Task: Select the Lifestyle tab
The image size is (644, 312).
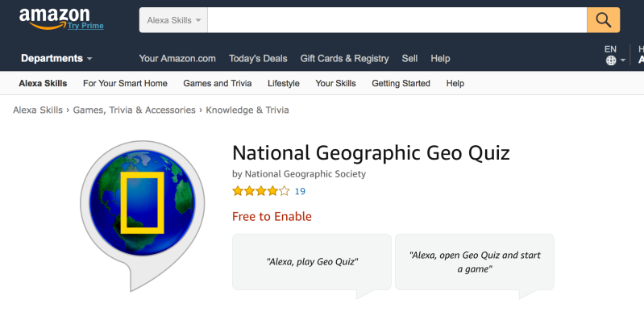Action: click(284, 84)
